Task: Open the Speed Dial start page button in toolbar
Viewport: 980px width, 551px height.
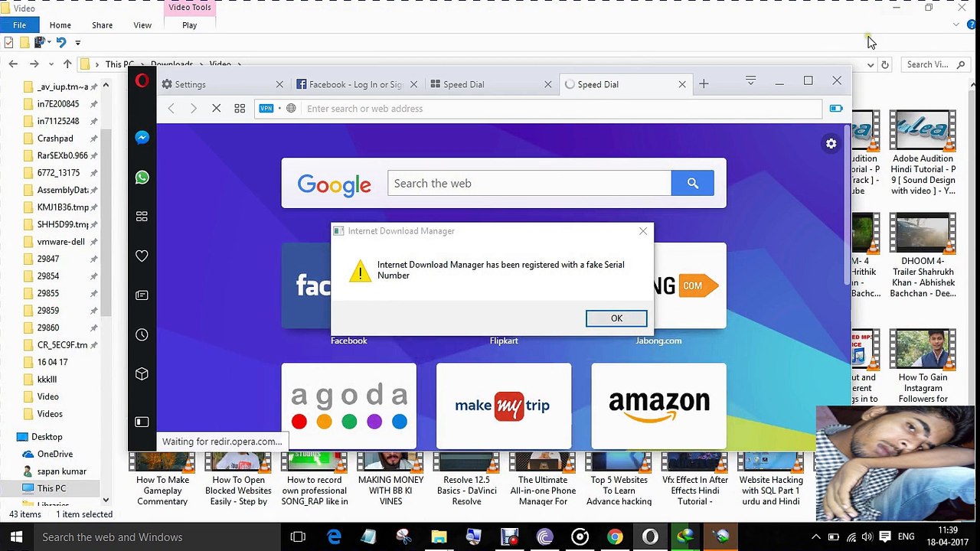Action: coord(240,109)
